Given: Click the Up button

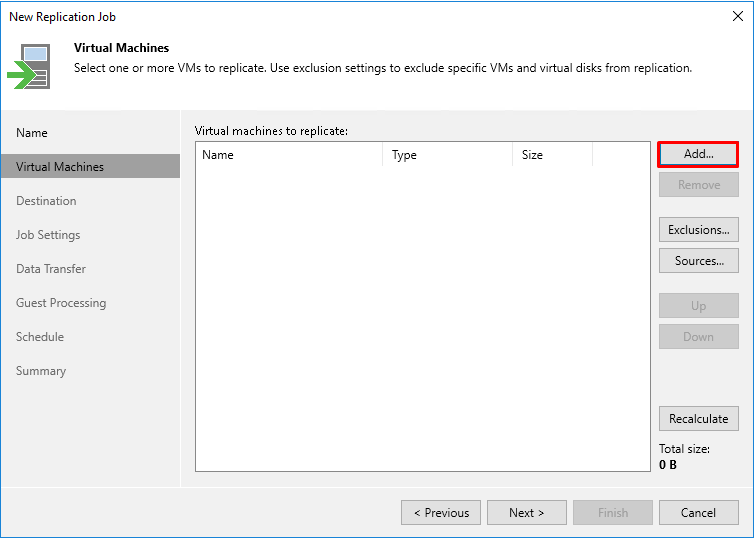Looking at the screenshot, I should (x=699, y=306).
